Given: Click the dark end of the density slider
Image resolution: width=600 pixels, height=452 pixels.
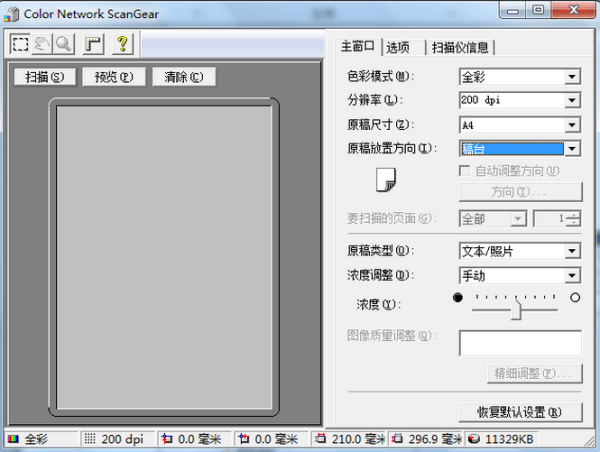Looking at the screenshot, I should coord(458,297).
